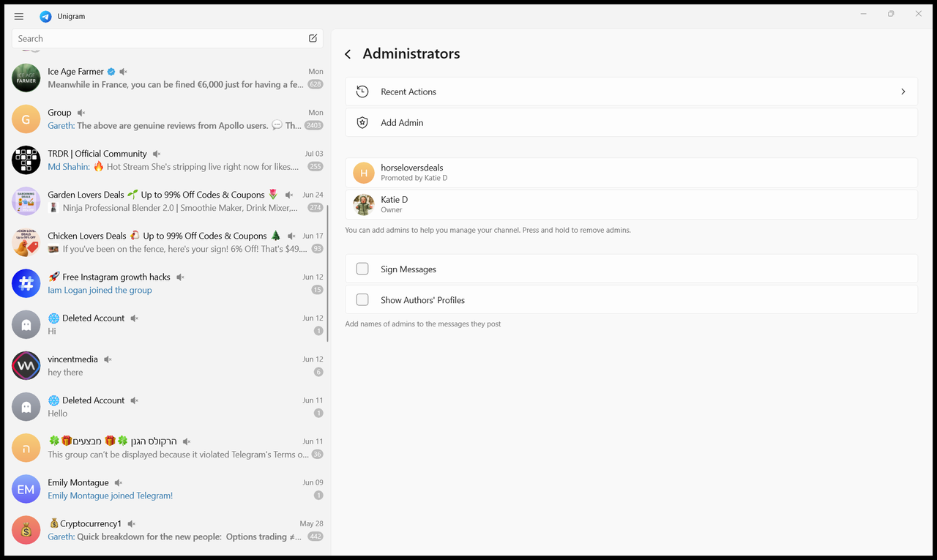The image size is (937, 560).
Task: Select the Garden Lovers Deals avatar
Action: pyautogui.click(x=26, y=201)
